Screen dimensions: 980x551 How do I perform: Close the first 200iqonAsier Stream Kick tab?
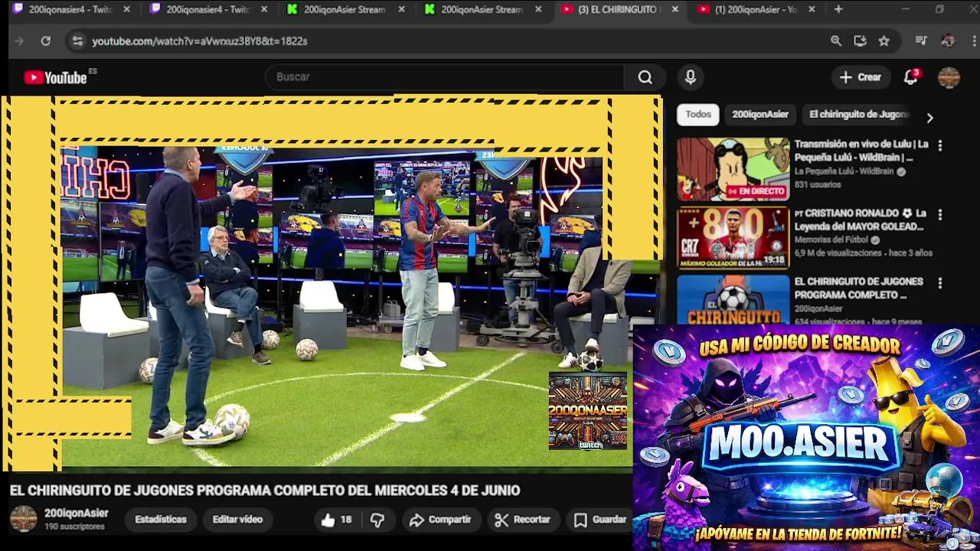click(x=401, y=9)
